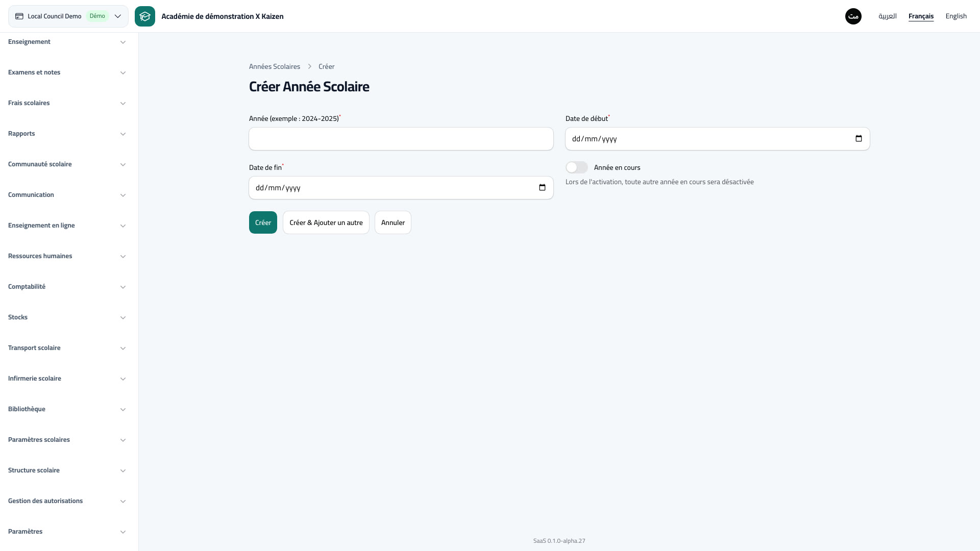Image resolution: width=980 pixels, height=551 pixels.
Task: Click the SaaS 0.1.0-alpha.27 version text
Action: pos(559,541)
